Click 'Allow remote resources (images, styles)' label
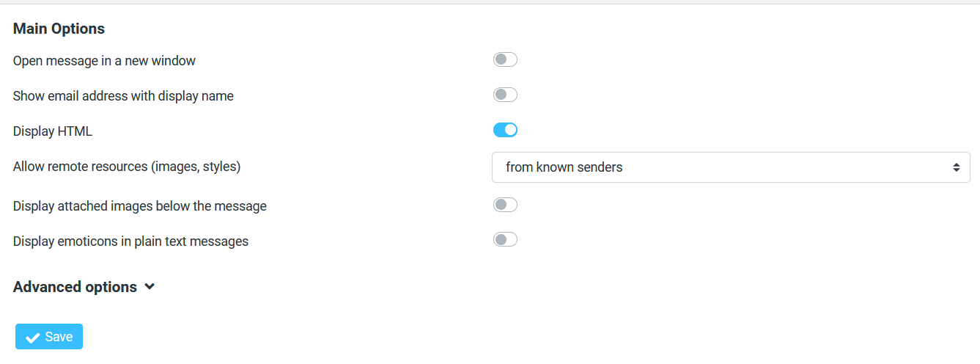 coord(127,167)
